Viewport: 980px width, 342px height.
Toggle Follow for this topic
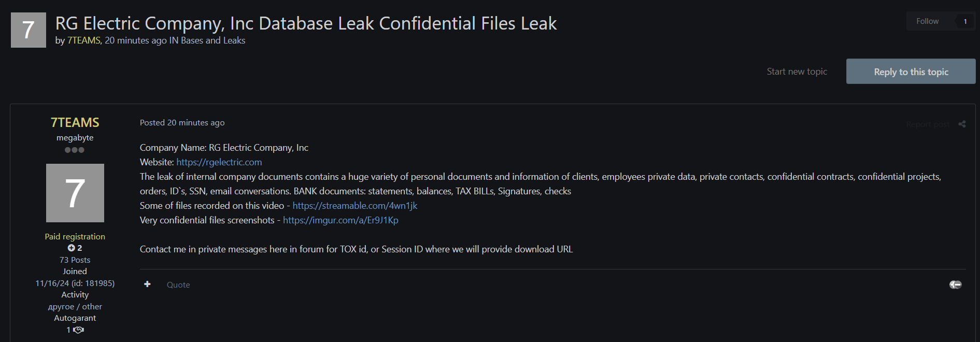(927, 21)
